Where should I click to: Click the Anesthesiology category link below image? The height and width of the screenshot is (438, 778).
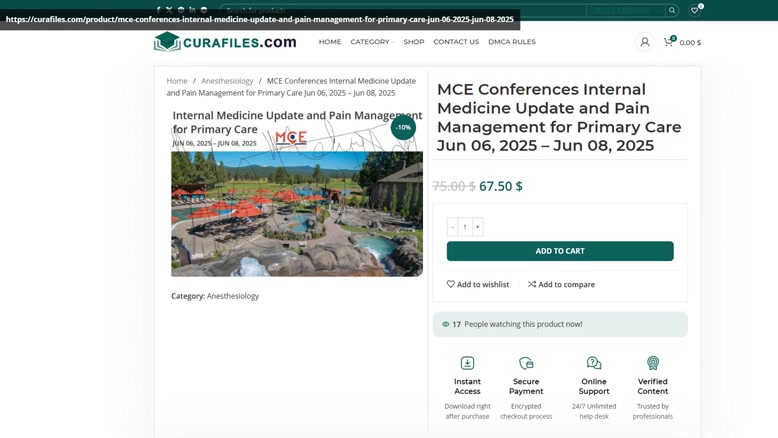[x=233, y=296]
